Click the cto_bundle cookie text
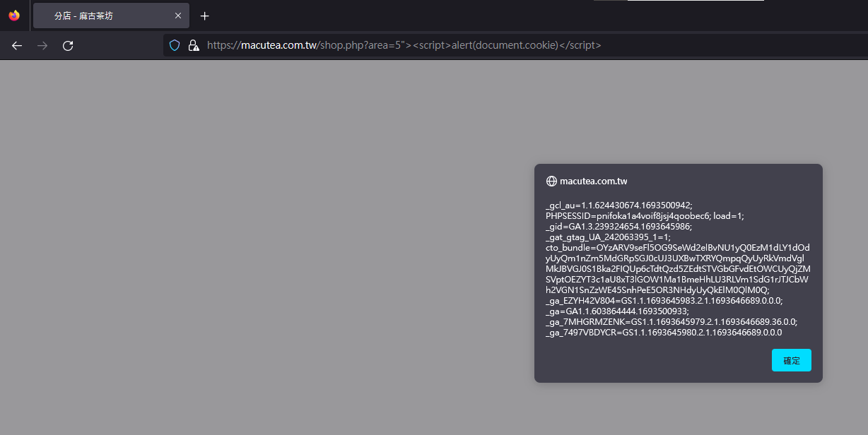 (678, 269)
